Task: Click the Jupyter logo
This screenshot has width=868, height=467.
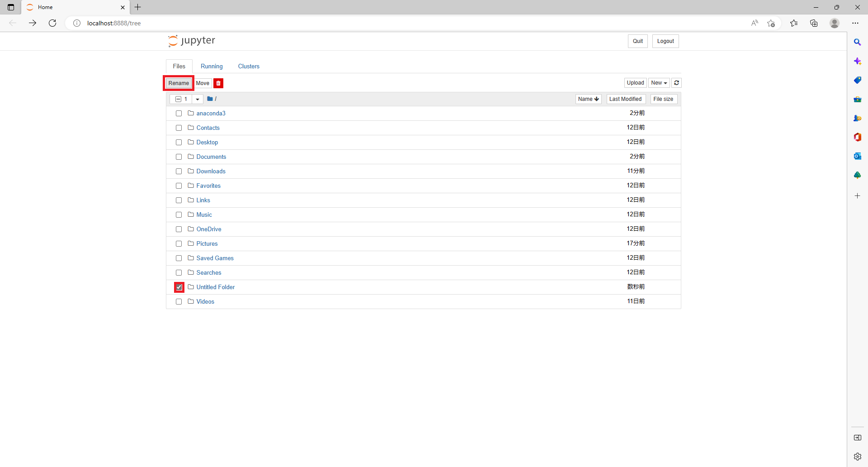Action: point(192,41)
